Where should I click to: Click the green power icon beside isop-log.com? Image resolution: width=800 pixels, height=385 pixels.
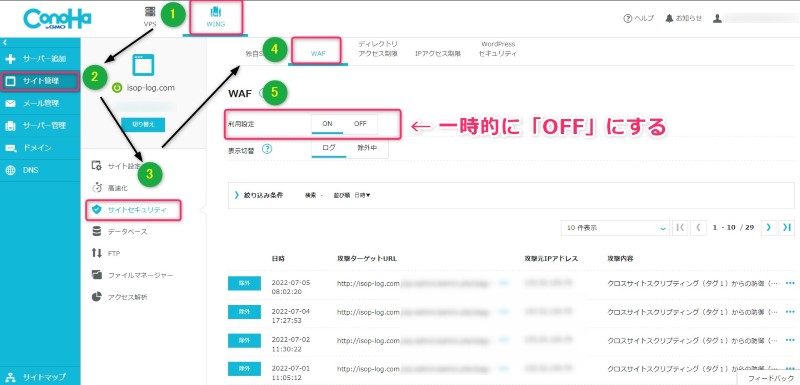pyautogui.click(x=117, y=88)
